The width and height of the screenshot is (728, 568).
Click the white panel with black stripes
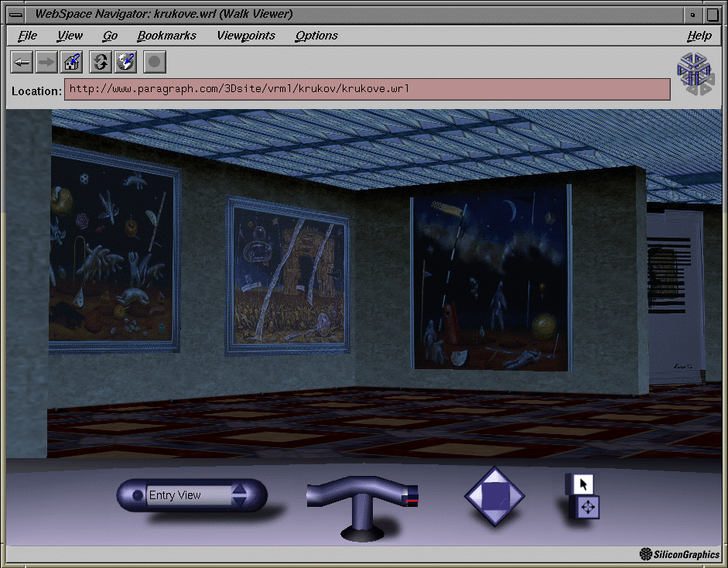675,297
